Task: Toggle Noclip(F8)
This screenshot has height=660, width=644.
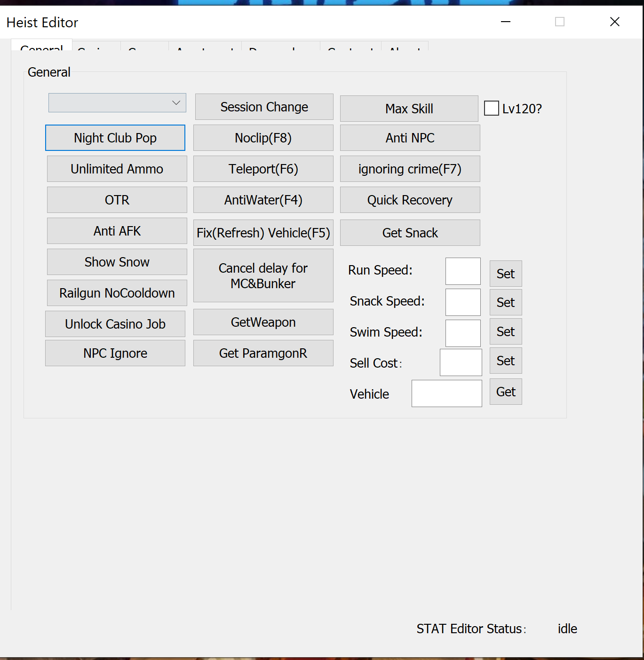Action: 263,138
